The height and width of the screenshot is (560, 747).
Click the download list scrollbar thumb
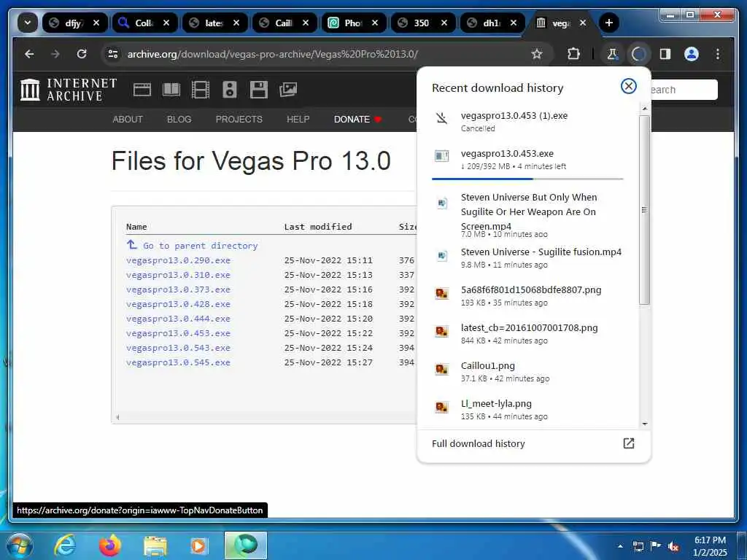coord(645,209)
